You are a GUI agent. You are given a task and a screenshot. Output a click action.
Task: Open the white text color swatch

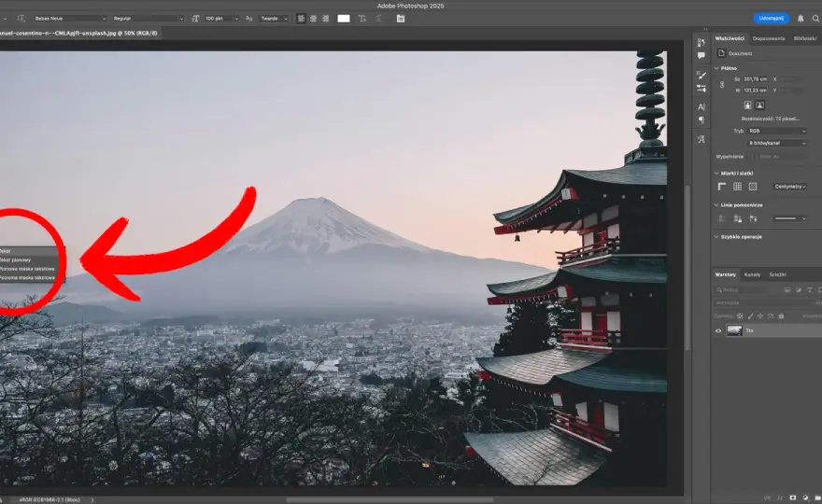pyautogui.click(x=344, y=19)
